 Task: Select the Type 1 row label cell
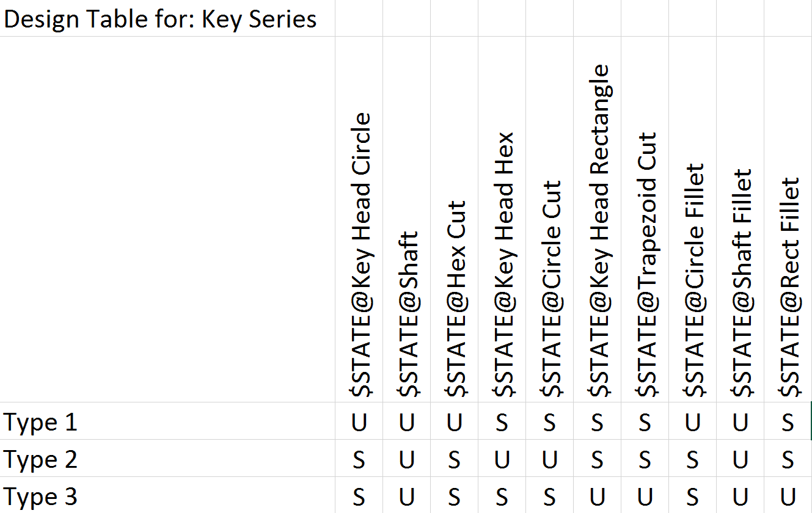pos(167,421)
